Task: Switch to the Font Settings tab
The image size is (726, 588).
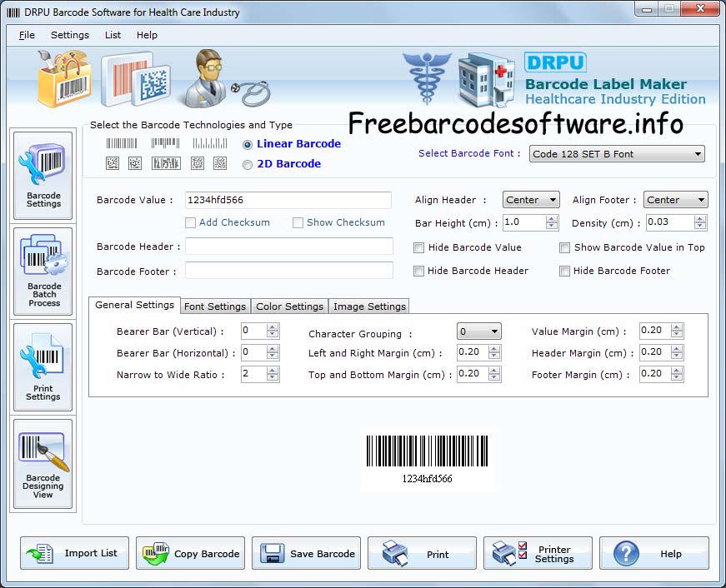Action: pos(215,306)
